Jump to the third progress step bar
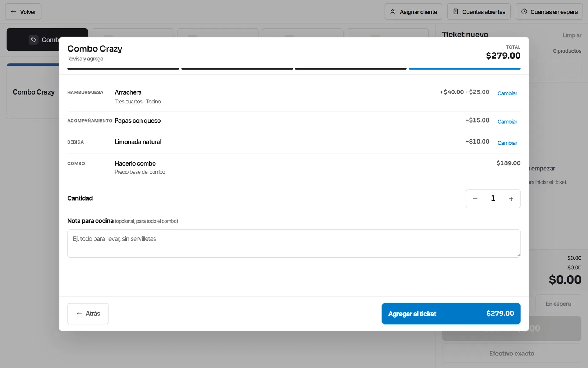Image resolution: width=588 pixels, height=368 pixels. tap(351, 68)
